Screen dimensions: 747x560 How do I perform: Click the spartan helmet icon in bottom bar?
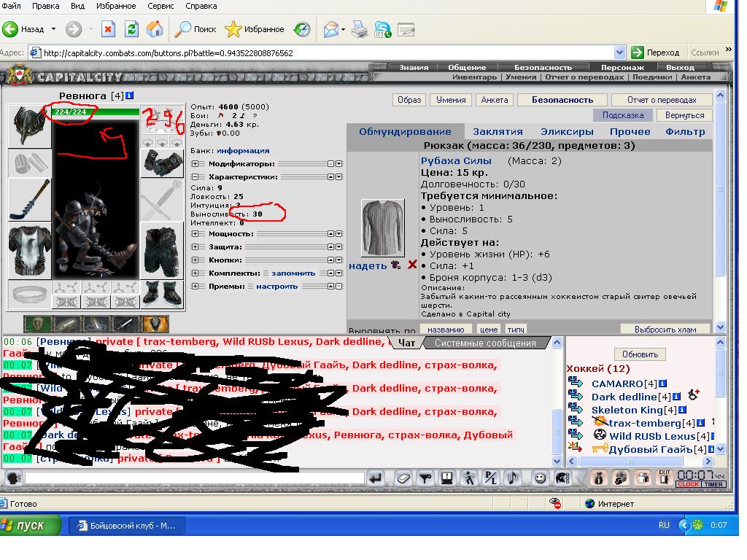coord(562,478)
